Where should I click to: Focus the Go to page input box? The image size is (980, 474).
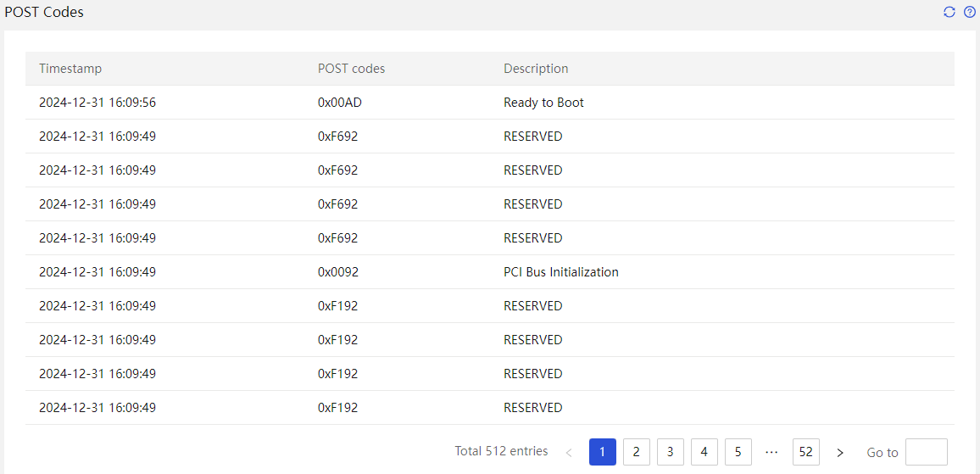(x=927, y=451)
